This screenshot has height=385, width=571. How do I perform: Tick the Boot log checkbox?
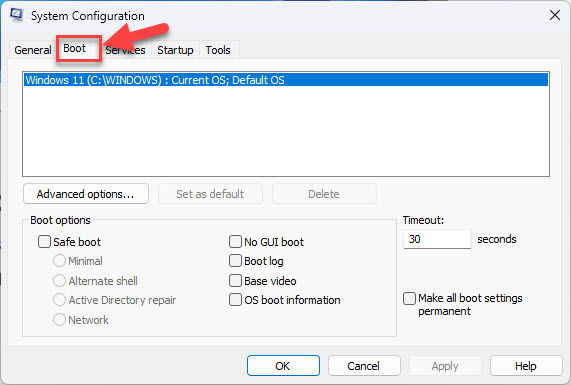[x=235, y=261]
